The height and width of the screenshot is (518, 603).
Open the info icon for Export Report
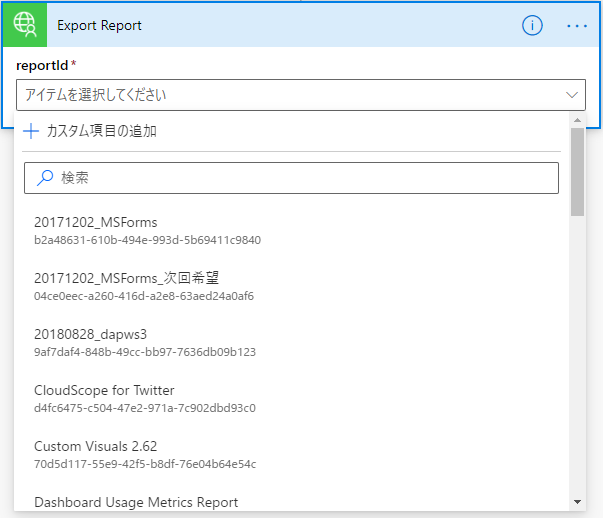coord(532,26)
